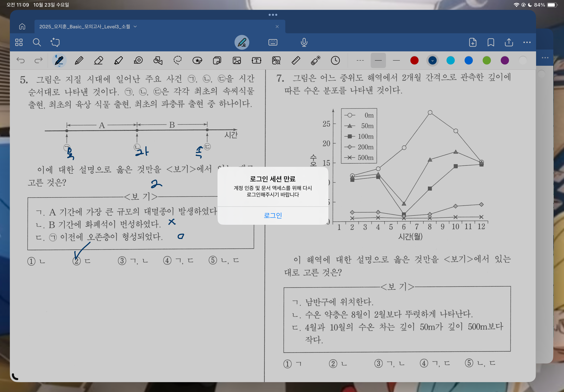Expand document title dropdown chevron
Screen dimensions: 564x392
(x=135, y=27)
